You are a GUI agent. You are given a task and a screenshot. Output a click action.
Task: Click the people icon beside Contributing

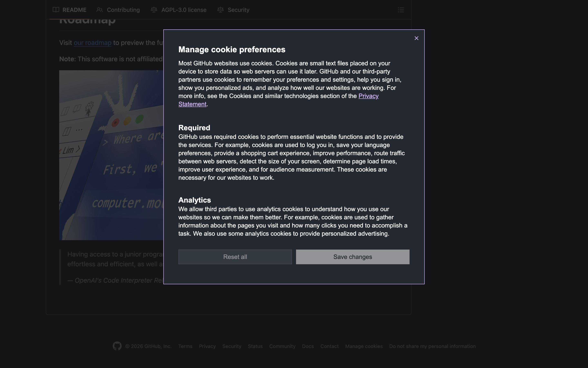click(x=99, y=10)
